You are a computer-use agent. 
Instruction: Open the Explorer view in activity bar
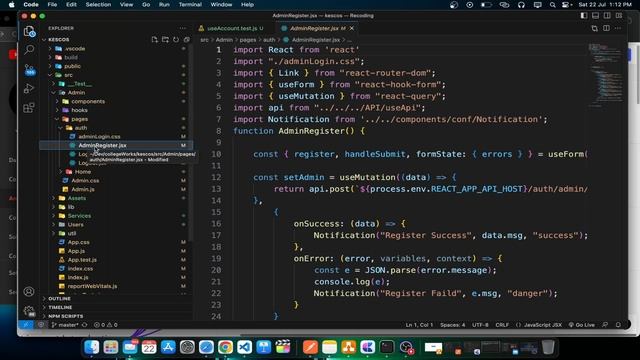click(x=29, y=31)
